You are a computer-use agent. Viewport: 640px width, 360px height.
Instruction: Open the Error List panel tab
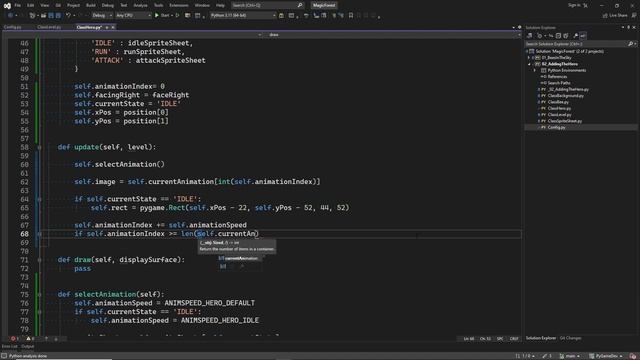pos(9,347)
